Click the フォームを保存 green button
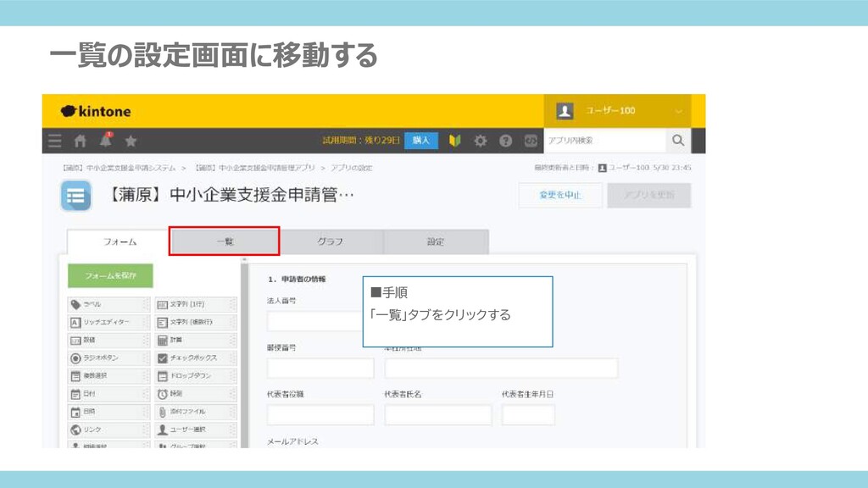 [110, 275]
